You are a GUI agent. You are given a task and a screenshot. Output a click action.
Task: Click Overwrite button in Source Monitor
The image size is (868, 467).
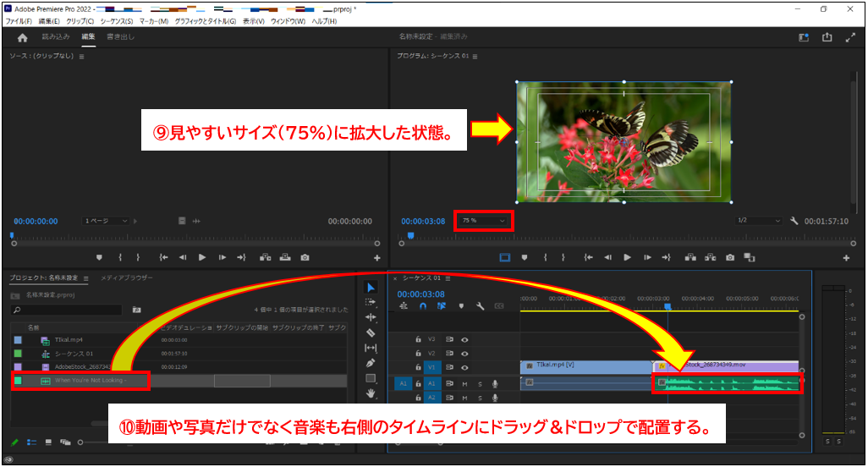(x=285, y=257)
